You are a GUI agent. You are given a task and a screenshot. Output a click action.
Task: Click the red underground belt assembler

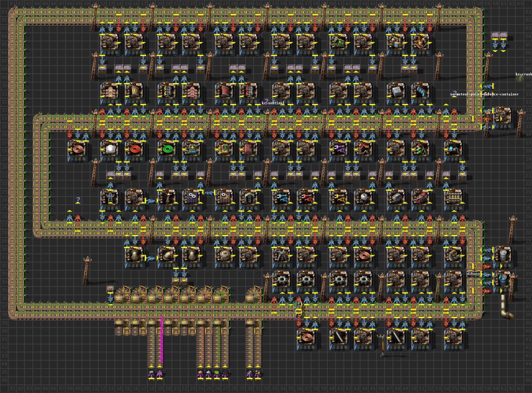pyautogui.click(x=224, y=93)
